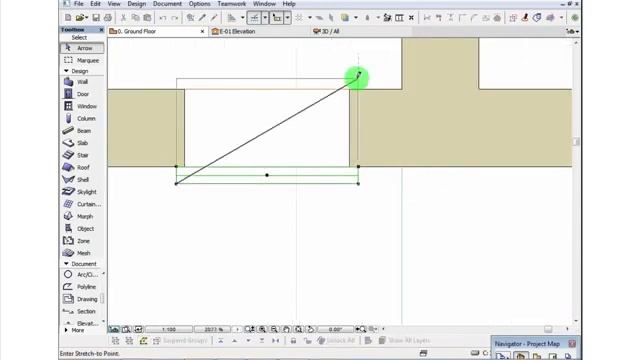
Task: Pick the Mesh tool
Action: tap(82, 253)
